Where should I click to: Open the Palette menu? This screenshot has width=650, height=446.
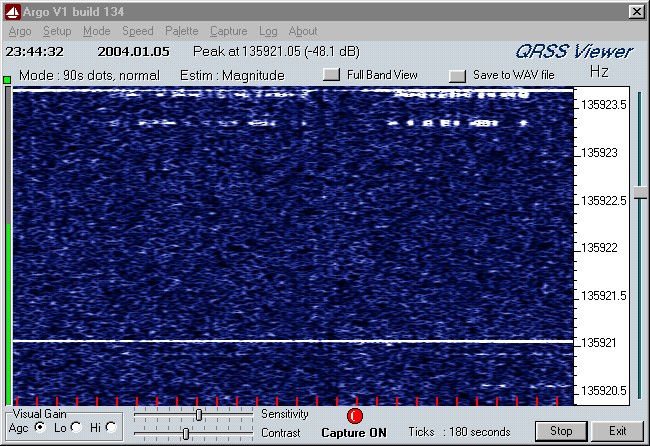click(x=182, y=31)
